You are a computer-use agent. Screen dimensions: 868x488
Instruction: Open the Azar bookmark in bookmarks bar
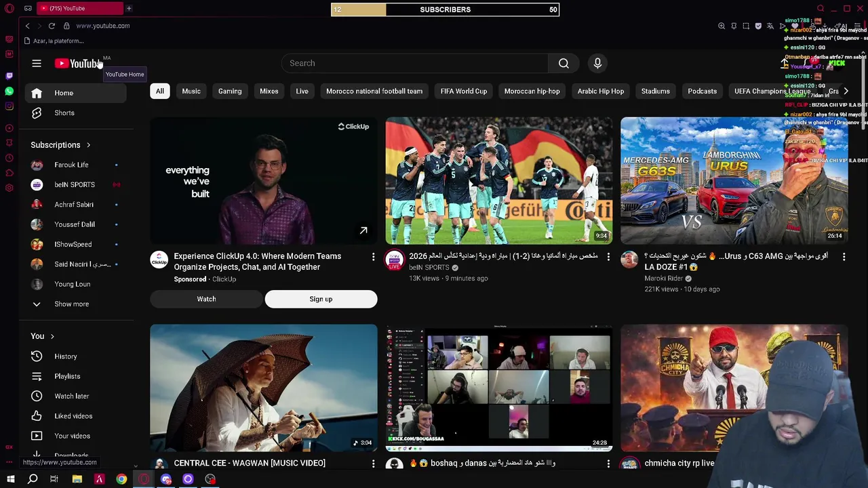point(54,41)
